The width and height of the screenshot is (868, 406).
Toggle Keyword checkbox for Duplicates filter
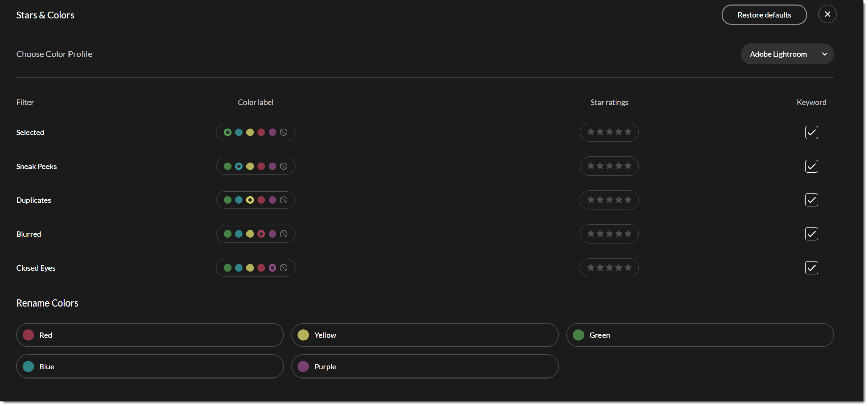tap(811, 200)
